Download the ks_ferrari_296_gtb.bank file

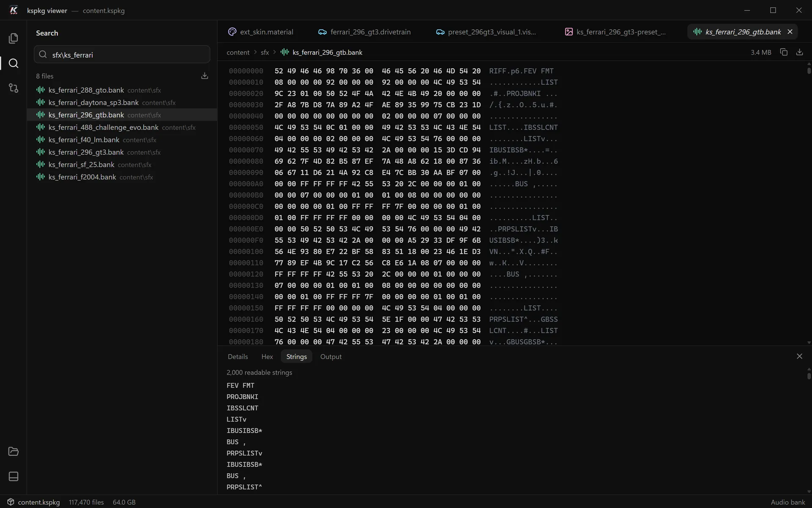click(x=799, y=52)
